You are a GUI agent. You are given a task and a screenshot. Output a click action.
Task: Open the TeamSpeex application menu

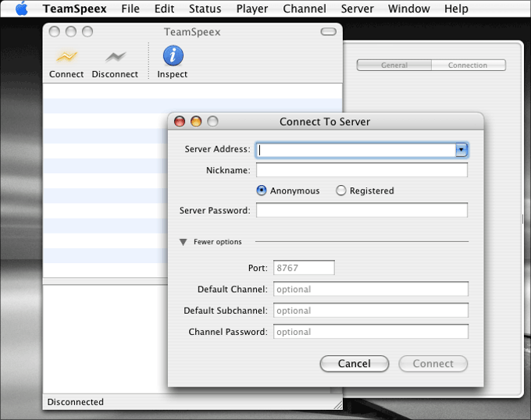coord(74,9)
